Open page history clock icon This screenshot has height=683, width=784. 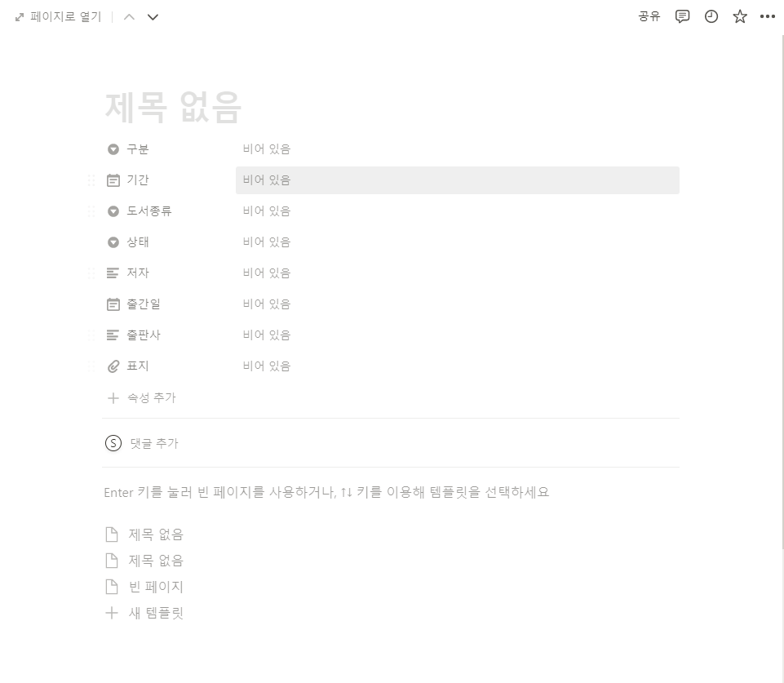(711, 16)
